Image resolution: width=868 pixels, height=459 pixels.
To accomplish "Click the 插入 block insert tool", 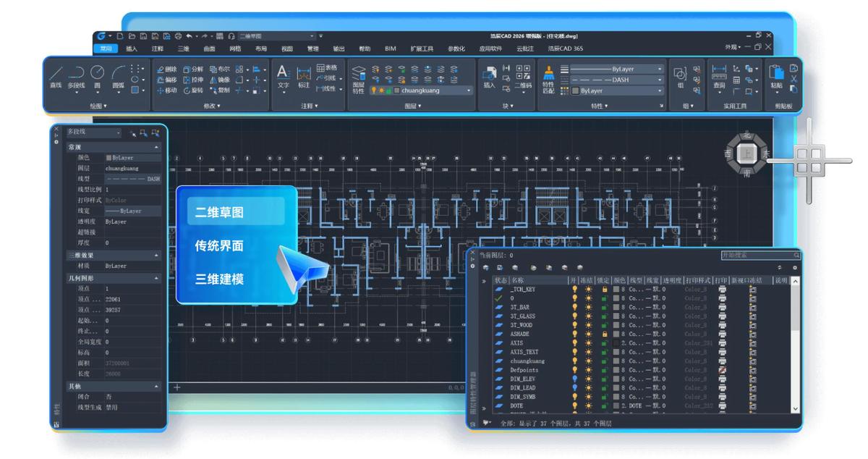I will 490,77.
